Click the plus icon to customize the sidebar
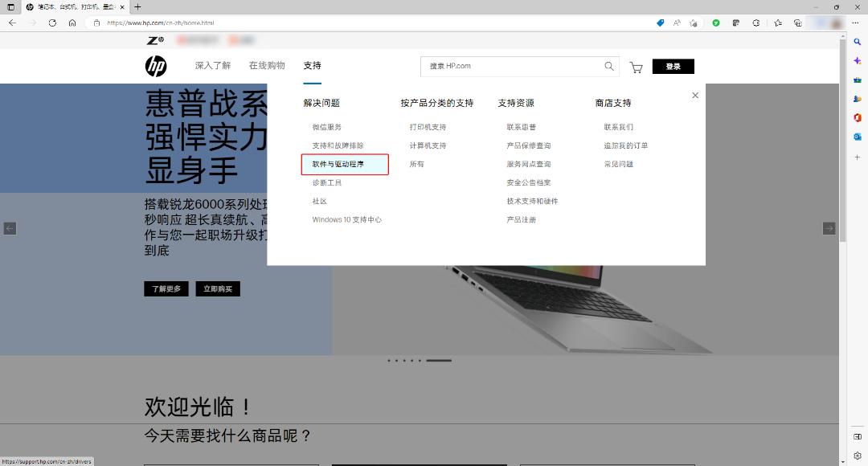Viewport: 868px width, 466px height. point(857,158)
